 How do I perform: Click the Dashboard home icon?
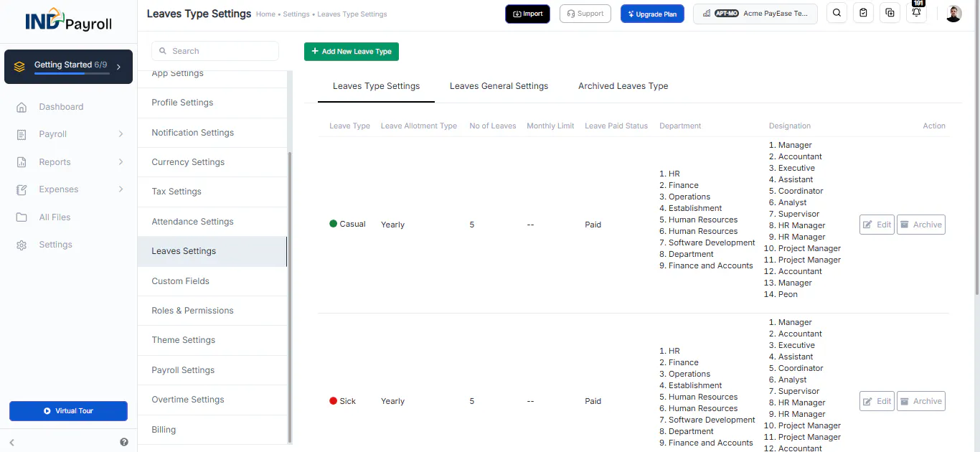(x=22, y=107)
